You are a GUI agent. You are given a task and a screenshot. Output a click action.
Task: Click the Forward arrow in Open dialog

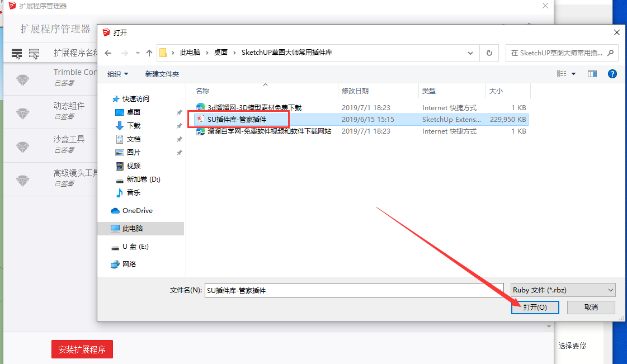124,53
